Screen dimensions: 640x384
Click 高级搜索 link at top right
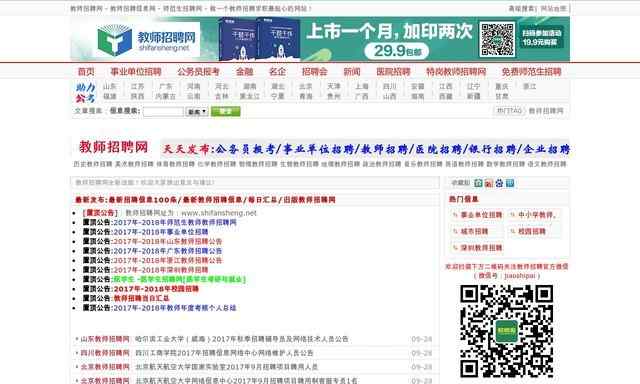(522, 8)
